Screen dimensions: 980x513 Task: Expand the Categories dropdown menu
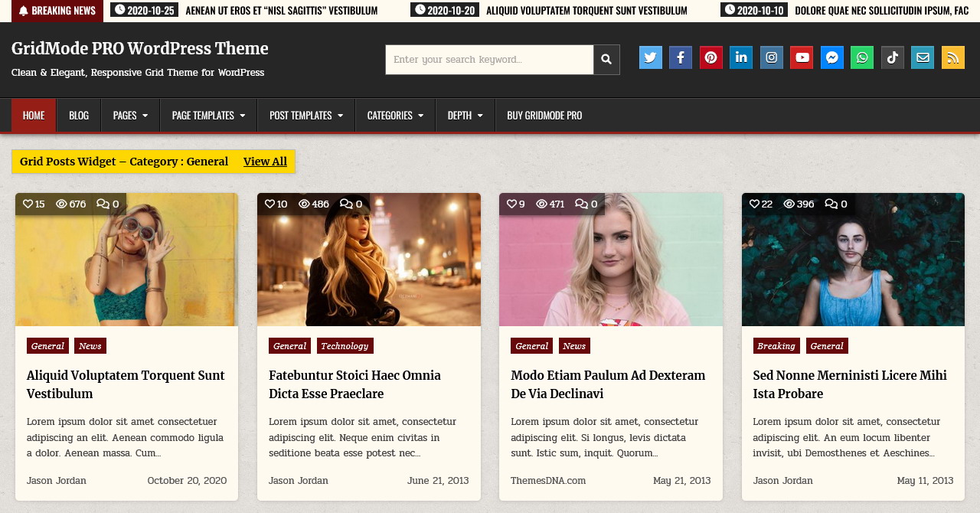pyautogui.click(x=395, y=115)
